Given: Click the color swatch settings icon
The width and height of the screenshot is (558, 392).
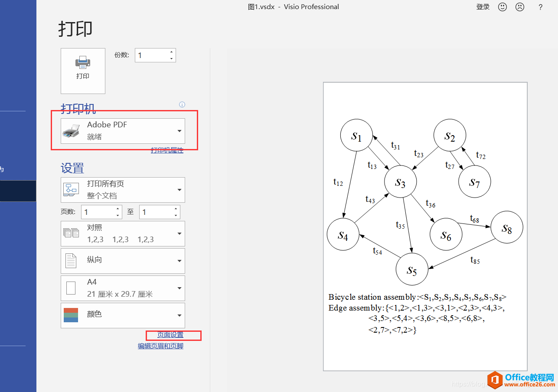Looking at the screenshot, I should point(71,315).
